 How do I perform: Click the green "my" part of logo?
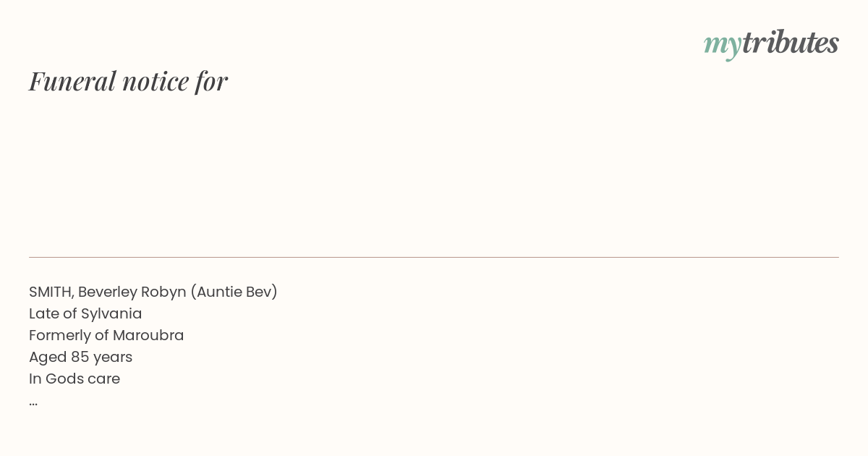(723, 46)
